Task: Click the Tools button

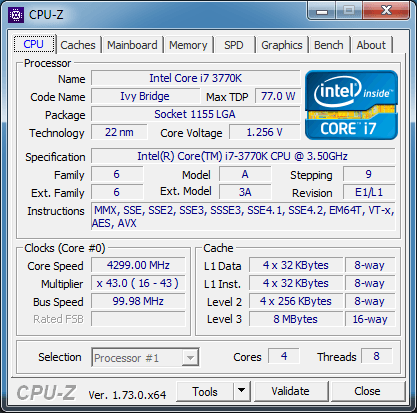Action: click(205, 391)
